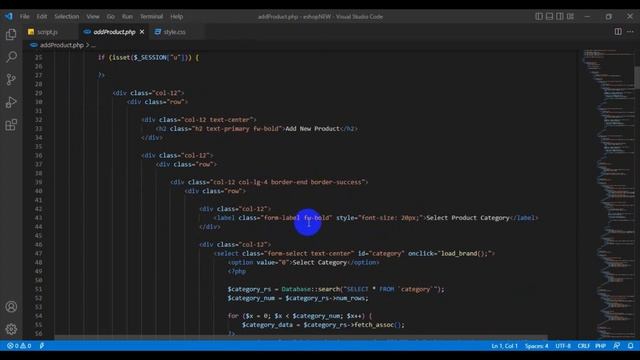Open the Edit menu

42,16
